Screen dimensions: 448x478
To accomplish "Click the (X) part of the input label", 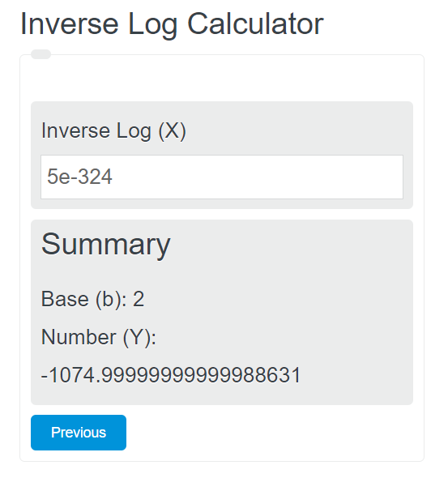I will click(x=173, y=131).
